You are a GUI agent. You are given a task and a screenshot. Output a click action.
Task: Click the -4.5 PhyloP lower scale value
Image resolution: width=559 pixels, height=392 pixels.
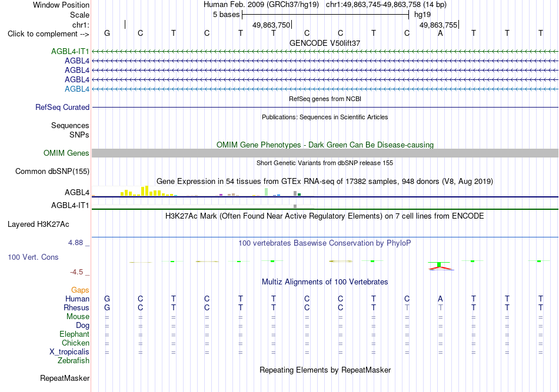pos(76,272)
